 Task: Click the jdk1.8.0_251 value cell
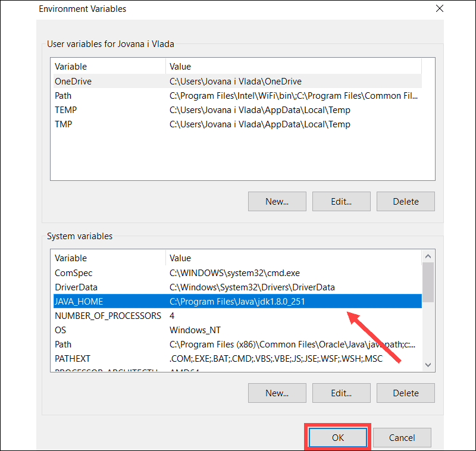[237, 302]
